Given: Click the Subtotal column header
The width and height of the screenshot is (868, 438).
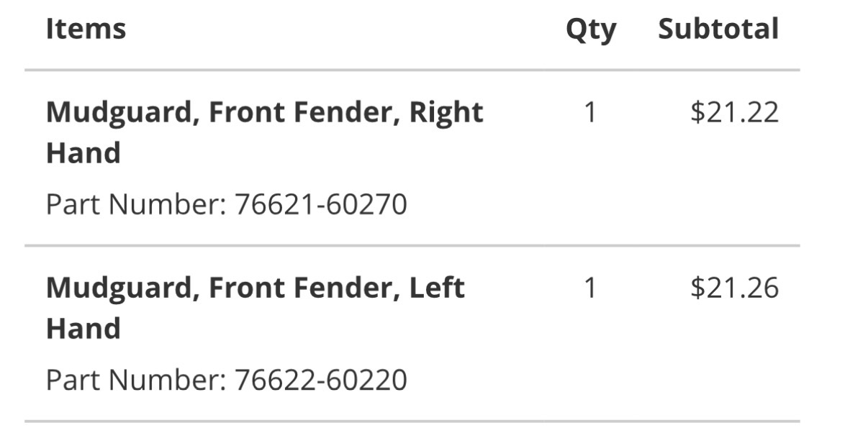Looking at the screenshot, I should [718, 29].
